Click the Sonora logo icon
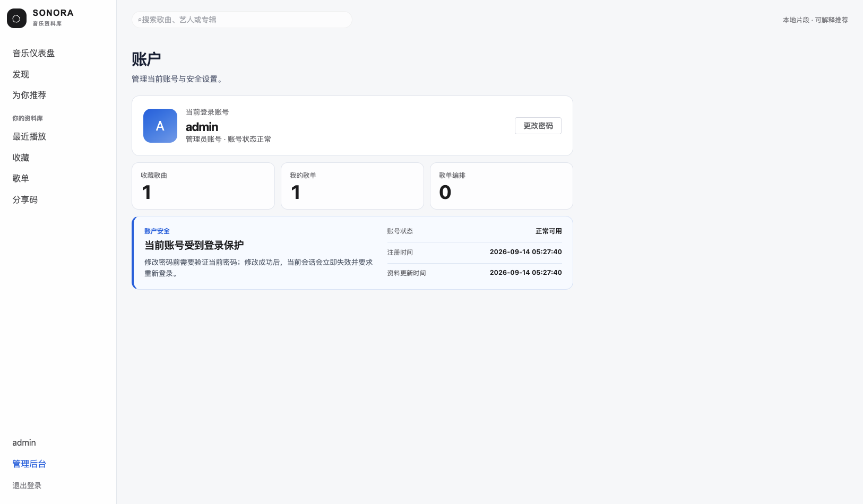The height and width of the screenshot is (504, 863). click(16, 19)
